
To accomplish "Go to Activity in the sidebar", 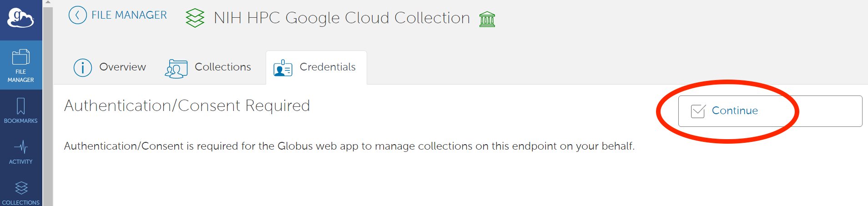I will tap(21, 152).
